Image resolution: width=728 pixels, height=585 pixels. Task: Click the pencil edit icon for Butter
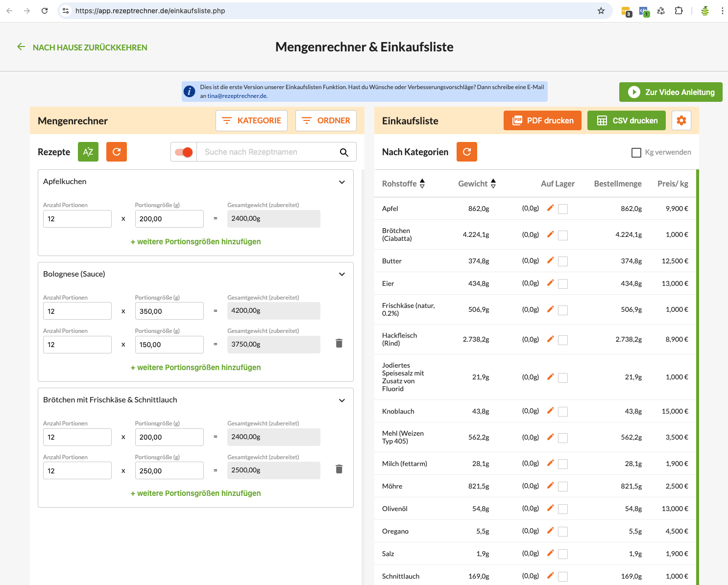coord(550,260)
